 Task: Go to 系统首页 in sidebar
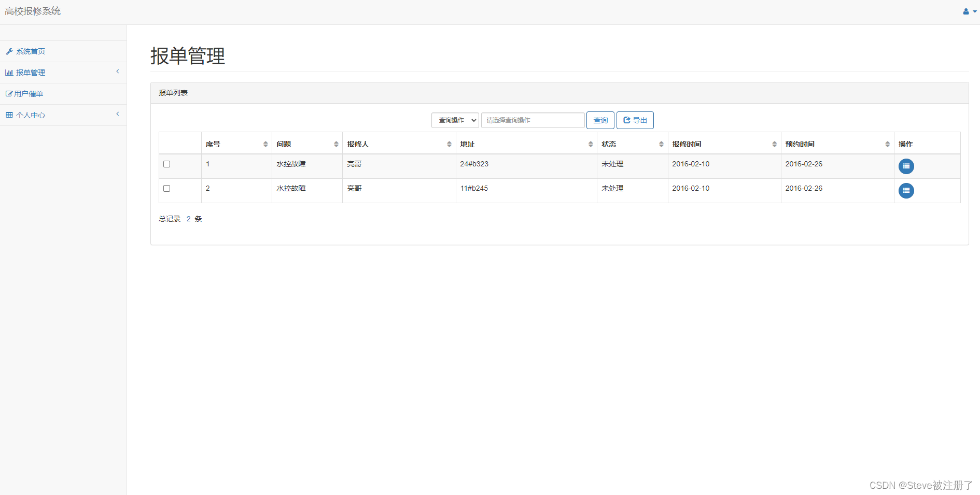coord(63,51)
